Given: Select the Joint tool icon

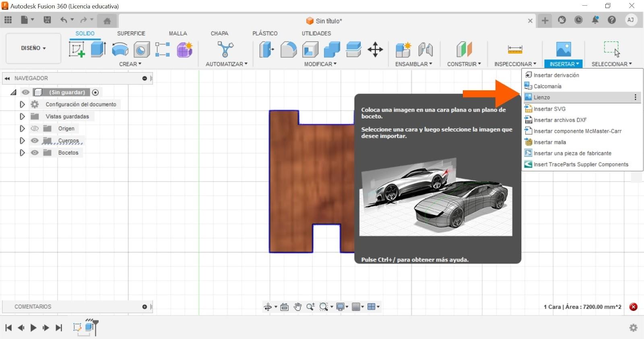Looking at the screenshot, I should [x=425, y=50].
